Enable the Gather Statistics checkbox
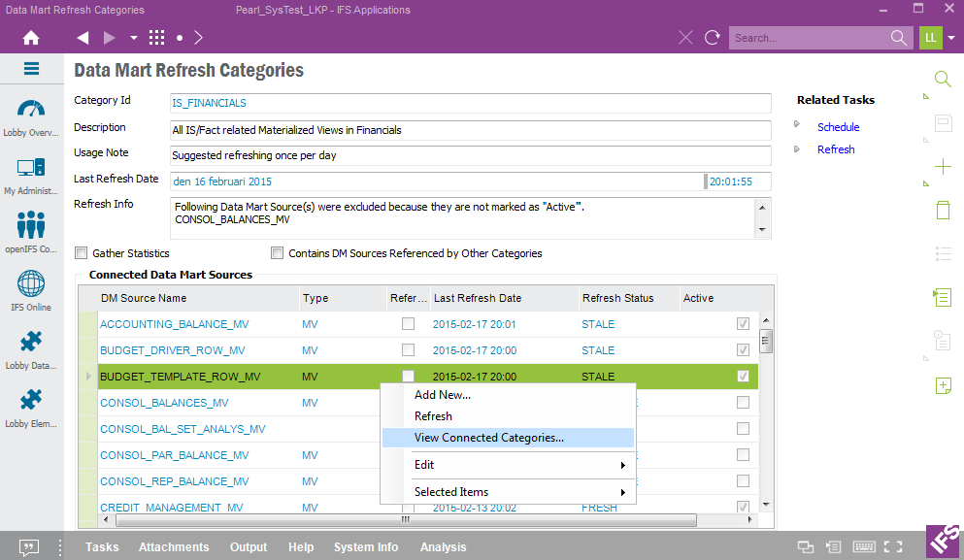The height and width of the screenshot is (560, 964). (82, 253)
